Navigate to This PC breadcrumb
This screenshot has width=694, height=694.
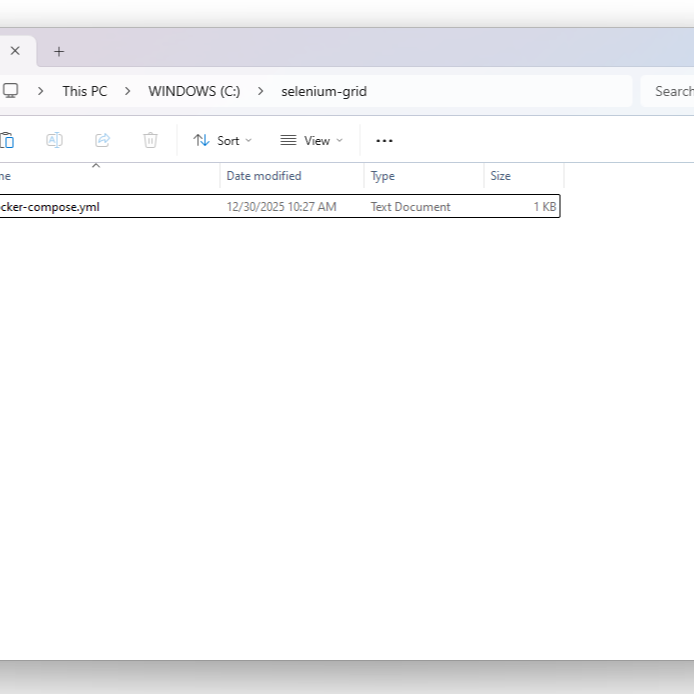pos(84,91)
